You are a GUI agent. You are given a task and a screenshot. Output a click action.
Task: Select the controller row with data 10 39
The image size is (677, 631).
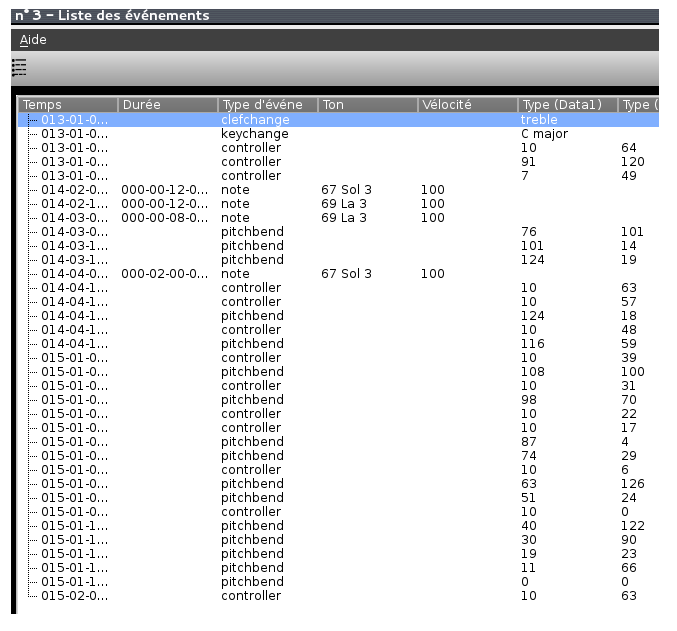point(338,358)
